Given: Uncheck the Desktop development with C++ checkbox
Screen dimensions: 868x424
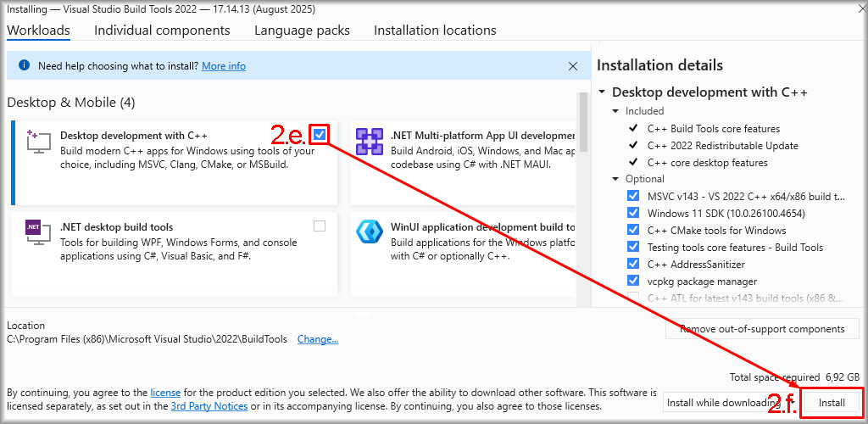Looking at the screenshot, I should [319, 135].
